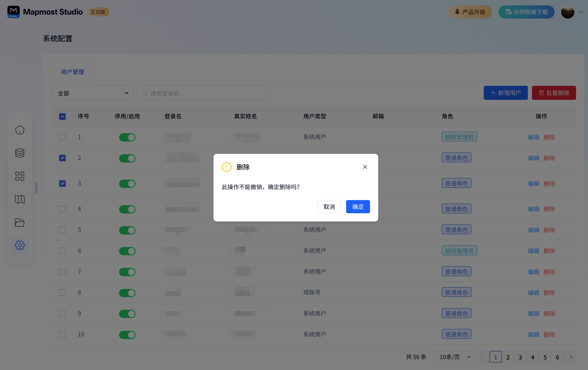Open the folded map sidebar icon
This screenshot has height=370, width=588.
click(20, 199)
